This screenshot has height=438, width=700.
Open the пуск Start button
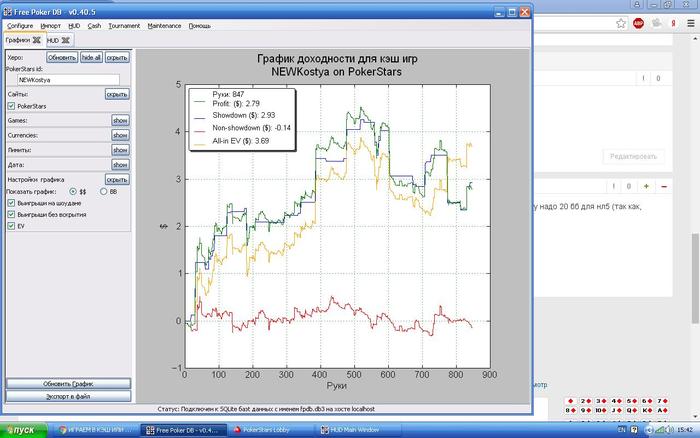pyautogui.click(x=23, y=430)
